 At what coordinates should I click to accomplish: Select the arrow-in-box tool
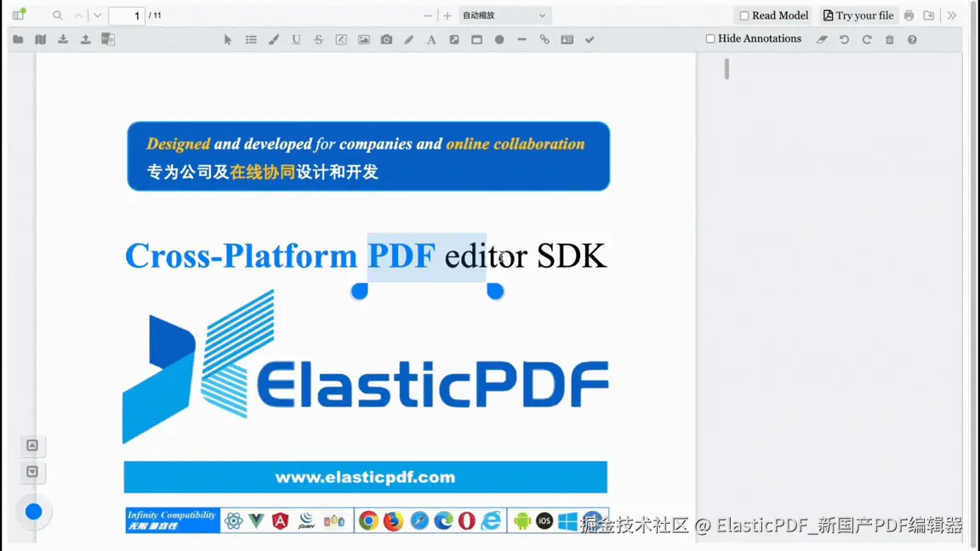coord(454,39)
